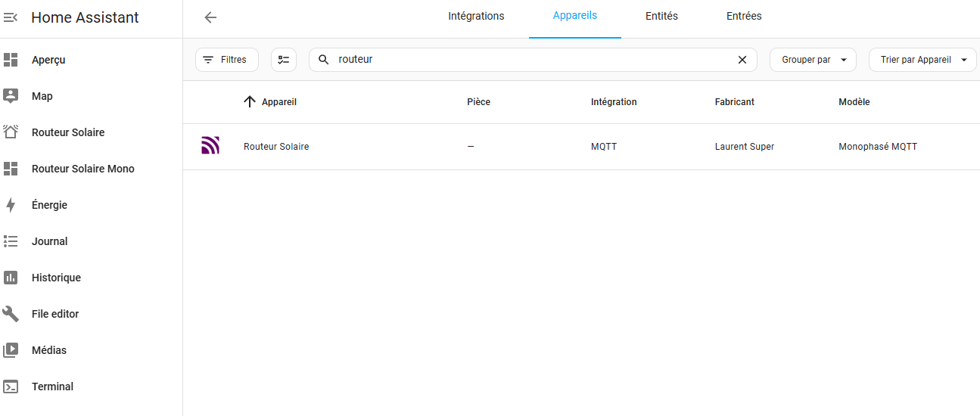Image resolution: width=980 pixels, height=416 pixels.
Task: Expand the Grouper par dropdown
Action: pyautogui.click(x=813, y=60)
